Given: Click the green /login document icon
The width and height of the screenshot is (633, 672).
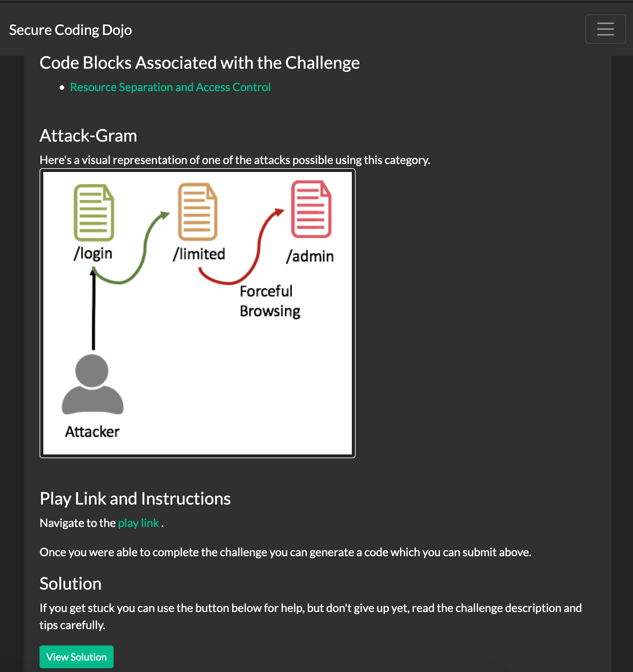Looking at the screenshot, I should (x=94, y=213).
